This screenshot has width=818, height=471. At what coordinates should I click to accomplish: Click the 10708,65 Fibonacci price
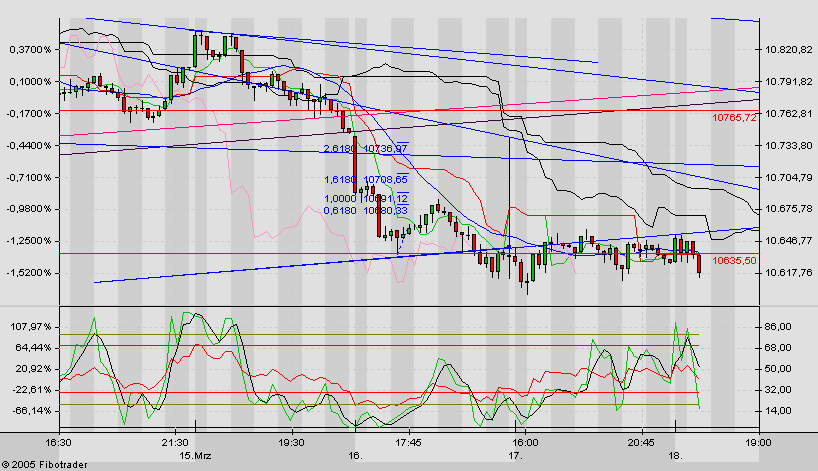(386, 179)
